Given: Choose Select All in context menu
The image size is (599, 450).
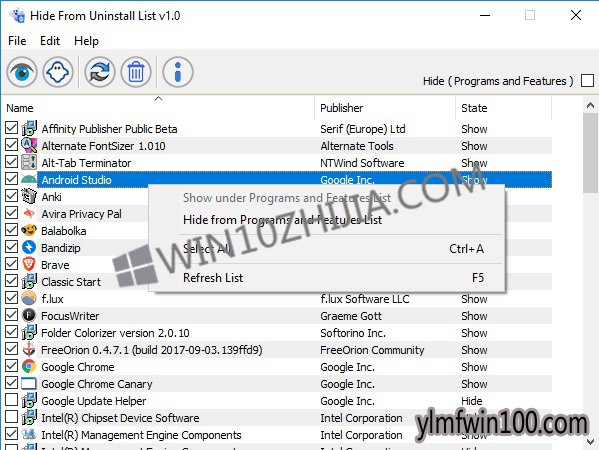Looking at the screenshot, I should (x=327, y=249).
